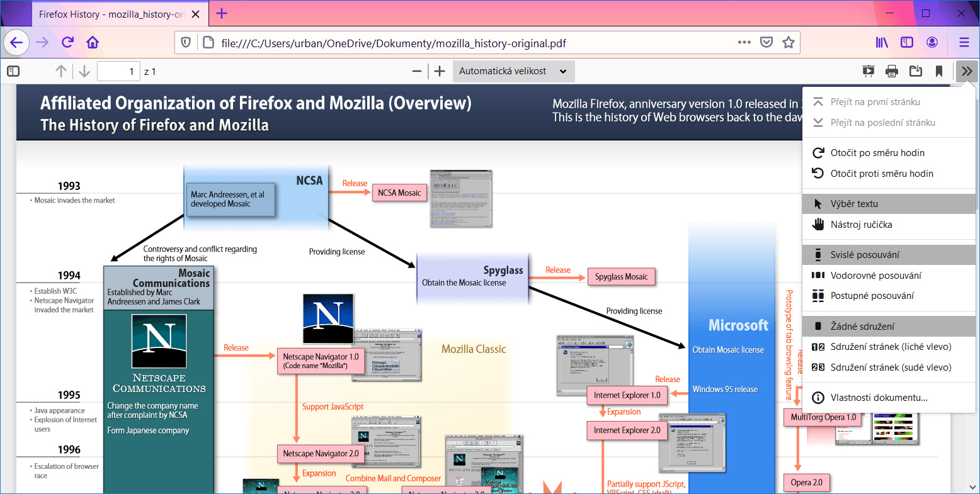Open Firefox Library panel
The height and width of the screenshot is (494, 980).
[x=882, y=43]
